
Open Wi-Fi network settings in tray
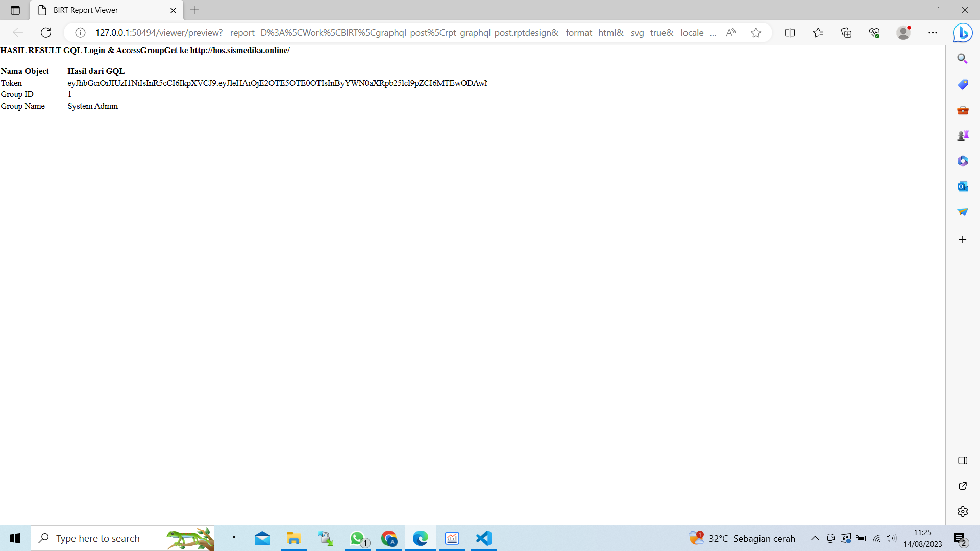877,538
